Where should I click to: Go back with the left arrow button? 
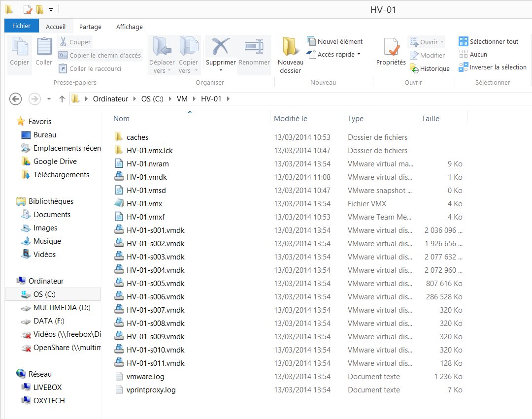pos(16,99)
